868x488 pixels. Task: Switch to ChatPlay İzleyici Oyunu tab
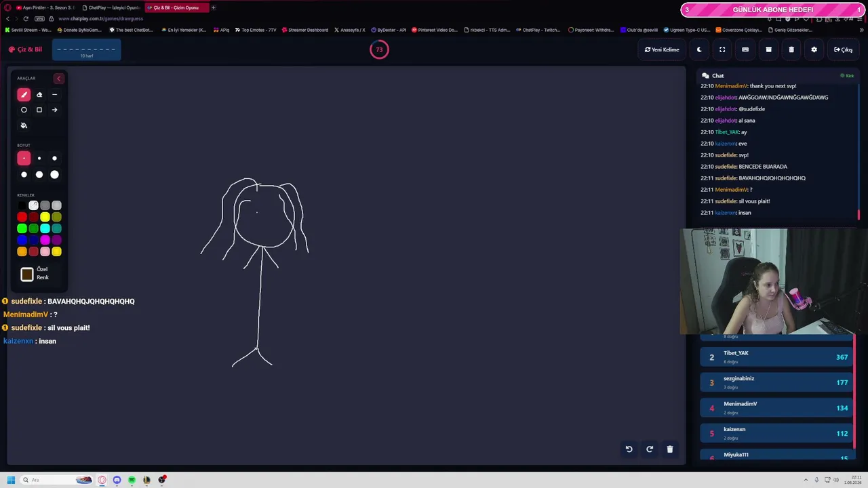pos(112,7)
